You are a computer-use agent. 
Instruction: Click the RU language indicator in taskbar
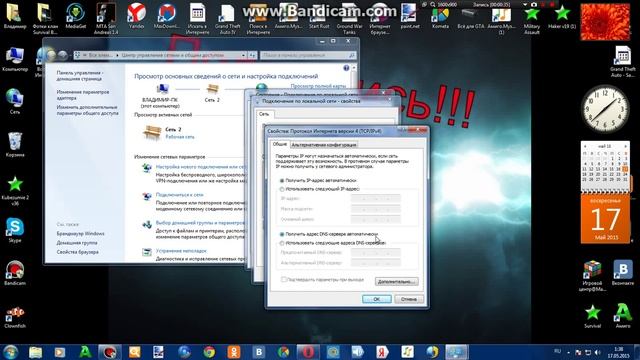coord(557,351)
